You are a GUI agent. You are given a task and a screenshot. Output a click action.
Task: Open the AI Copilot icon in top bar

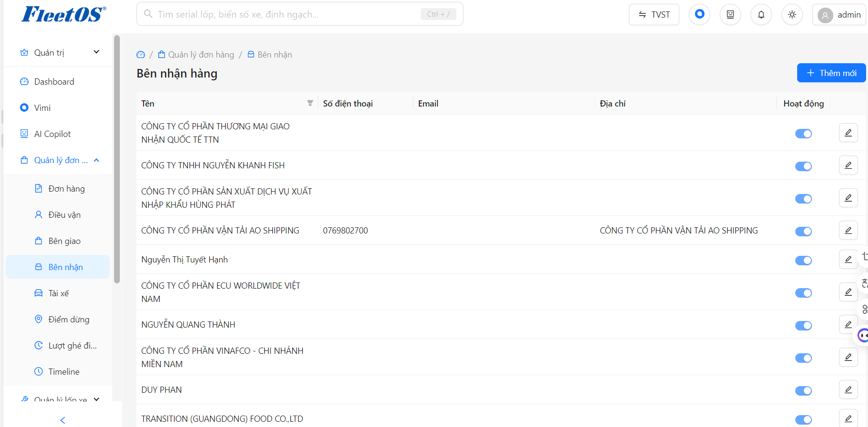[x=730, y=15]
